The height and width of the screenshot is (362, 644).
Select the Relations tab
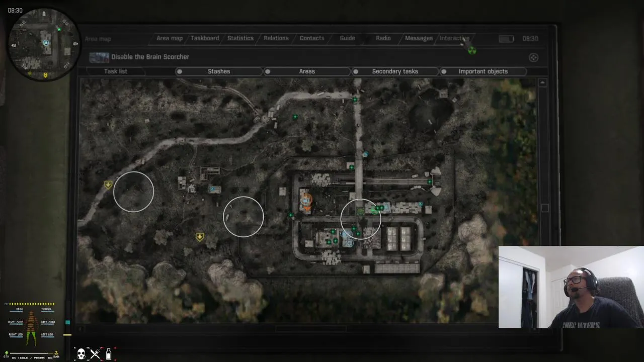click(276, 38)
